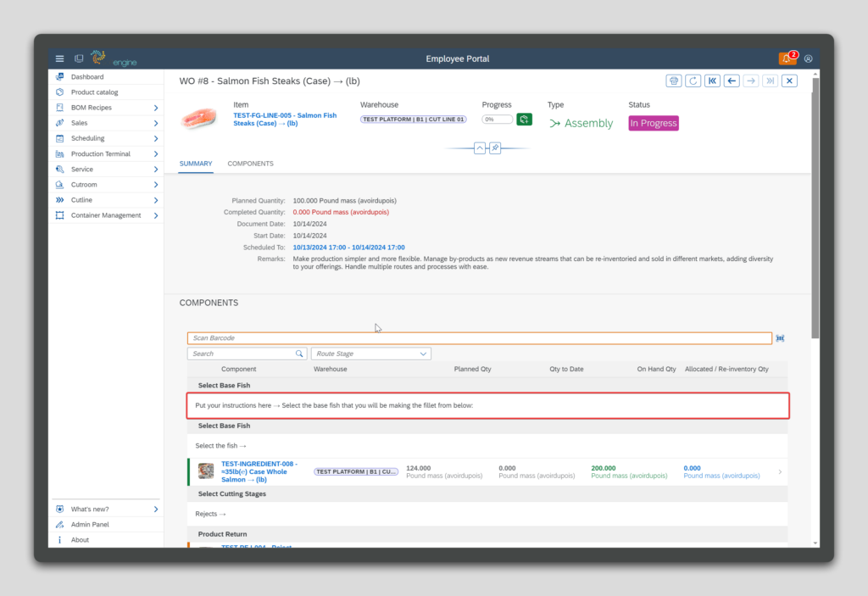Go to last record icon
Screen dimensions: 868x596
tap(770, 81)
